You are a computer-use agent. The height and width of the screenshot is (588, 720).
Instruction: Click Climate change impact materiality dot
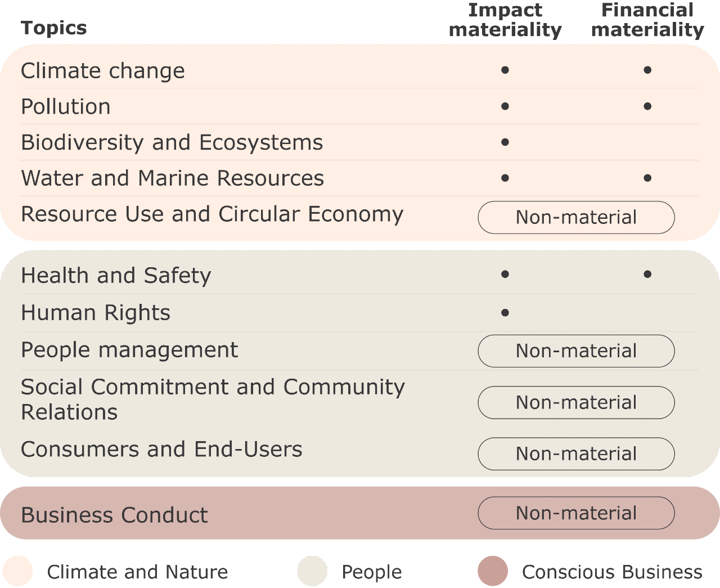[x=505, y=70]
